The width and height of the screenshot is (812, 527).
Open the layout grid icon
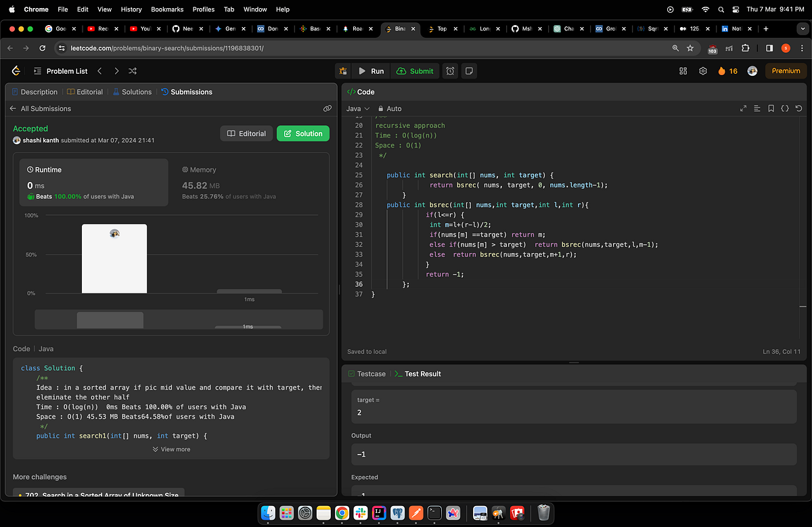point(683,71)
